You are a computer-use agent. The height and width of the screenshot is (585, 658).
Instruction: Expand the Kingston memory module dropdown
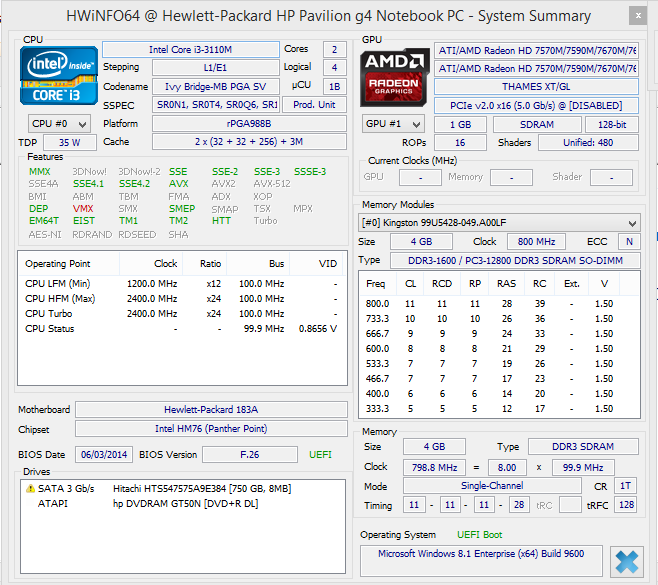point(499,223)
